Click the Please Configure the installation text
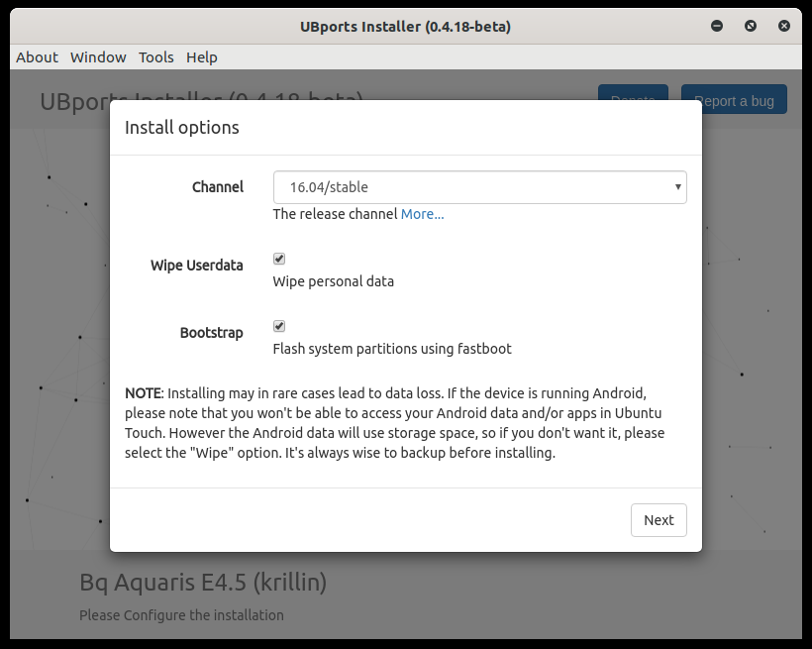This screenshot has width=812, height=649. click(x=181, y=615)
